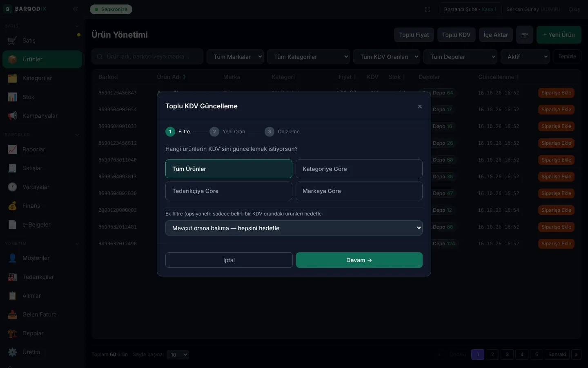Screen dimensions: 588x368
Task: Continue with the Devam button
Action: [359, 260]
